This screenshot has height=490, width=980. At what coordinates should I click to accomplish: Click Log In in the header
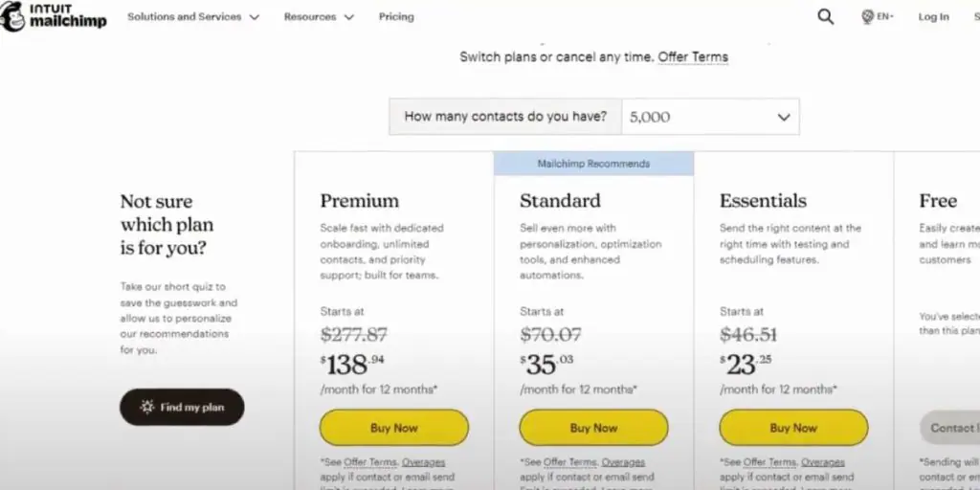pyautogui.click(x=933, y=17)
